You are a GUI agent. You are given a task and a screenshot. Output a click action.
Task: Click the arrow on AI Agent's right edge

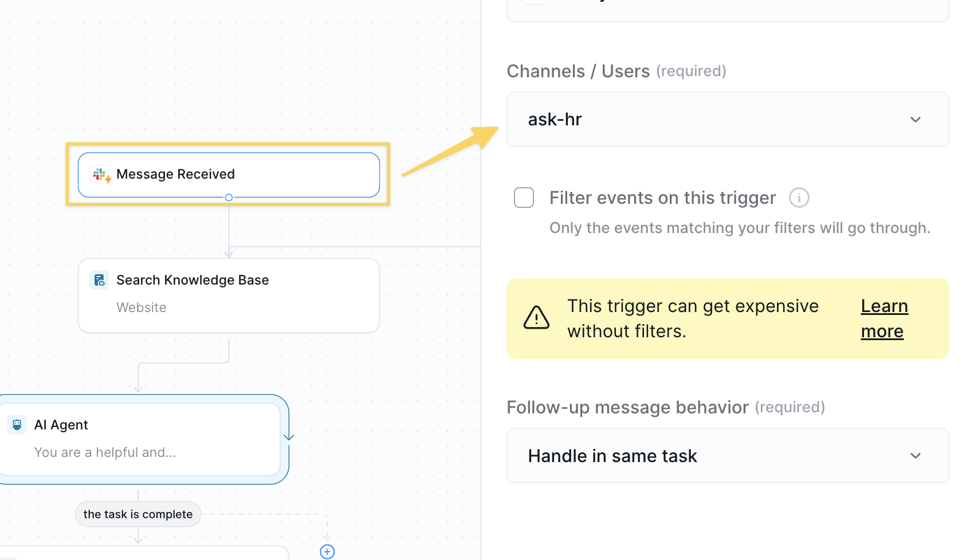click(289, 437)
